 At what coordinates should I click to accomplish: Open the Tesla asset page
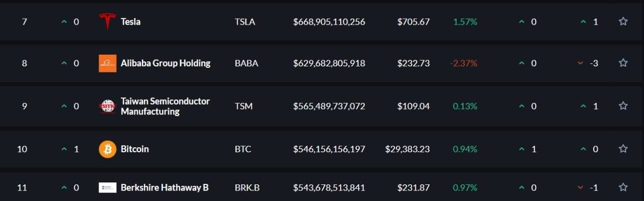click(x=130, y=22)
